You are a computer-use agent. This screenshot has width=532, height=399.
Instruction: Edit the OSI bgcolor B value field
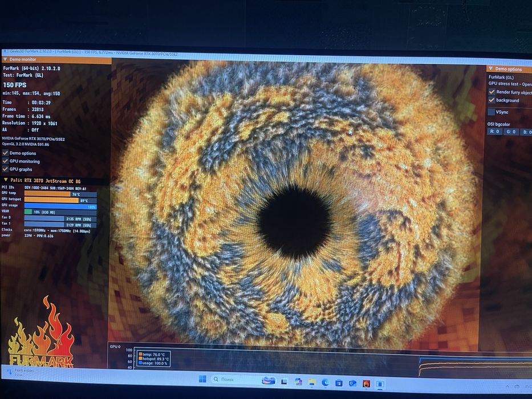526,132
